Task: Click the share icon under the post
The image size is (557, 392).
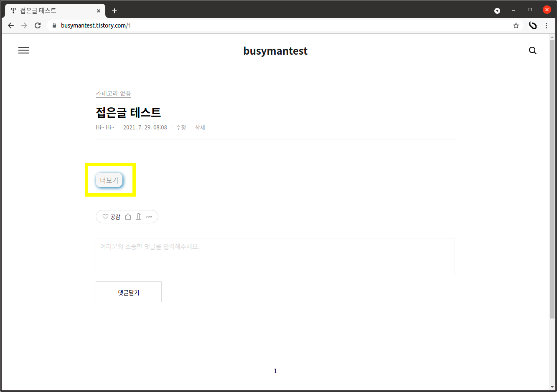Action: click(128, 217)
